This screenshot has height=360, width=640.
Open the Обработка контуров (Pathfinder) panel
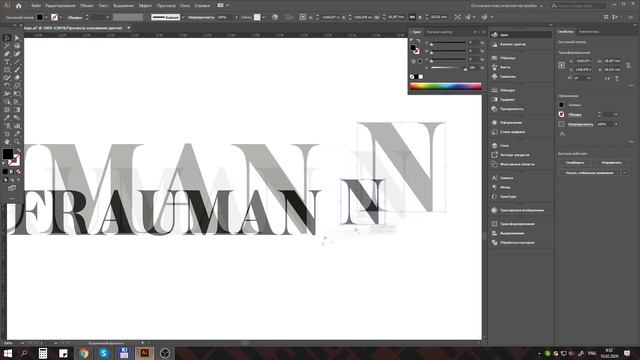point(517,242)
